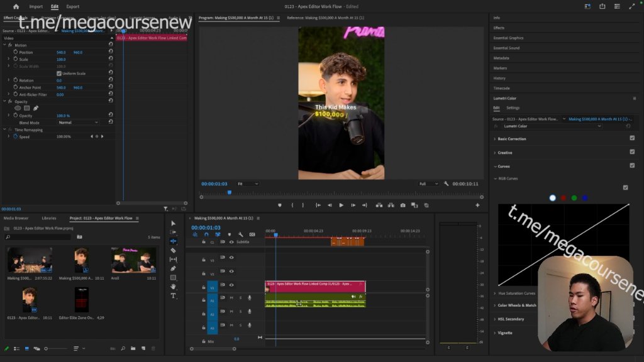Open the Markers panel

tap(500, 68)
